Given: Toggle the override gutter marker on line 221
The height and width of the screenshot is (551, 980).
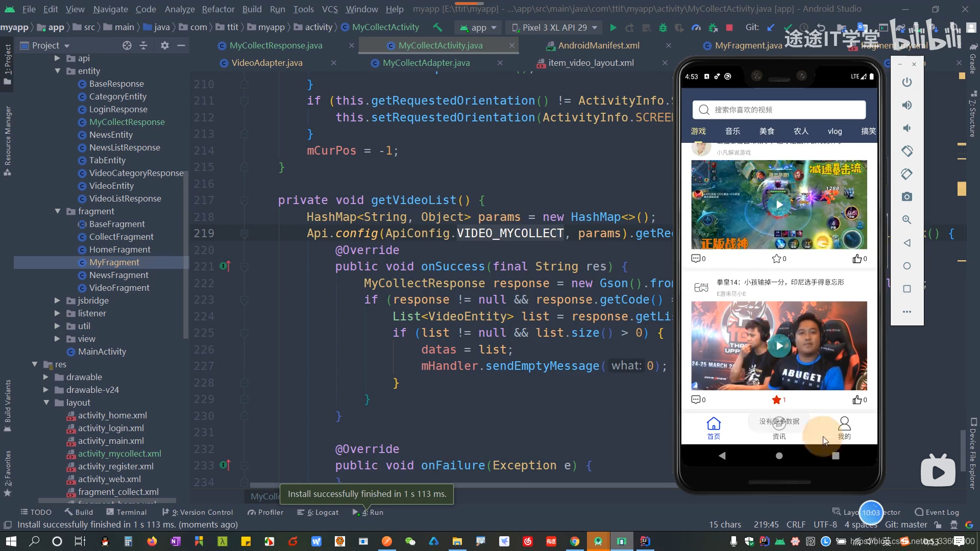Looking at the screenshot, I should coord(225,266).
